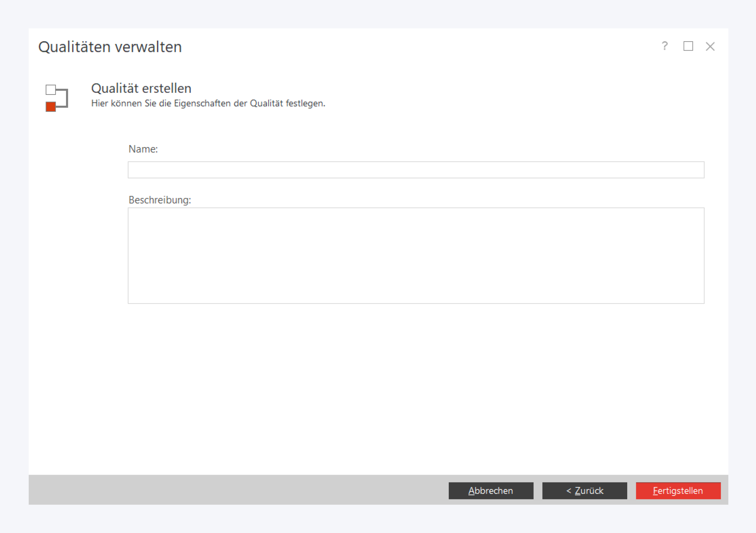Viewport: 756px width, 533px height.
Task: Close the Qualitäten verwalten dialog
Action: click(710, 46)
